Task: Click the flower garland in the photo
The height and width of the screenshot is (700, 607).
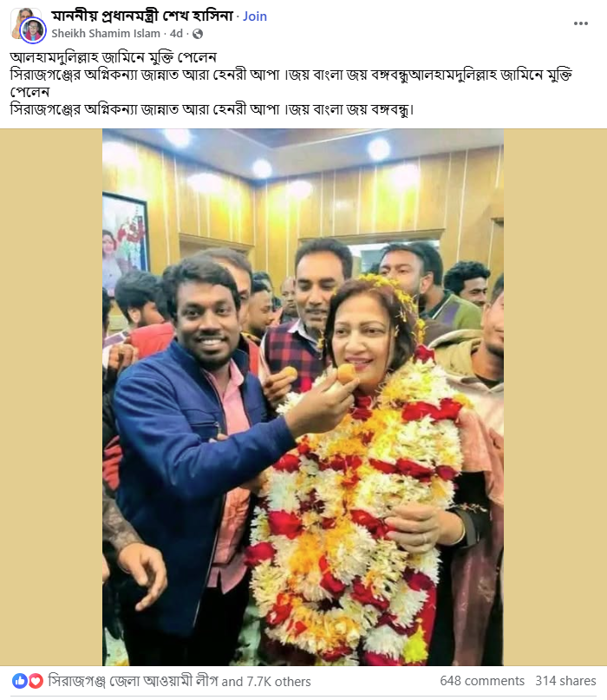Action: [357, 505]
